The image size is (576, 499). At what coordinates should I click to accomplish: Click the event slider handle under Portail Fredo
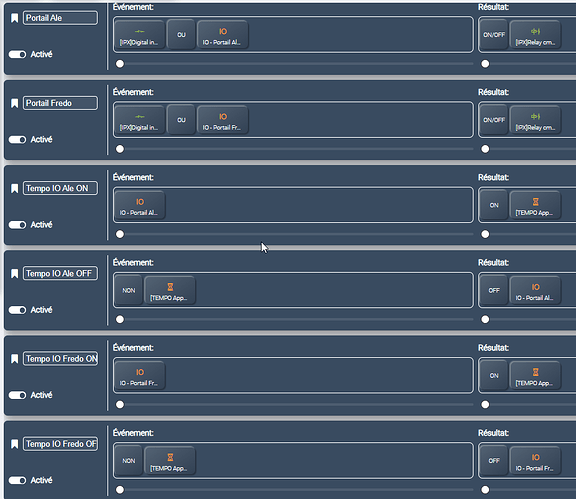[120, 149]
